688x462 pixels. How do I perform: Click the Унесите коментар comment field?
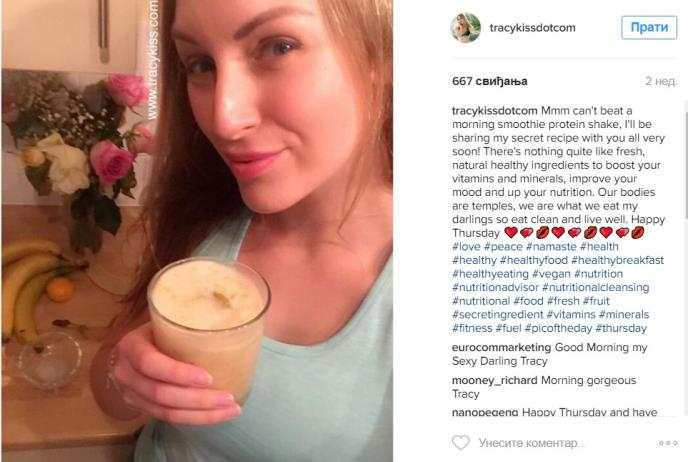[531, 443]
